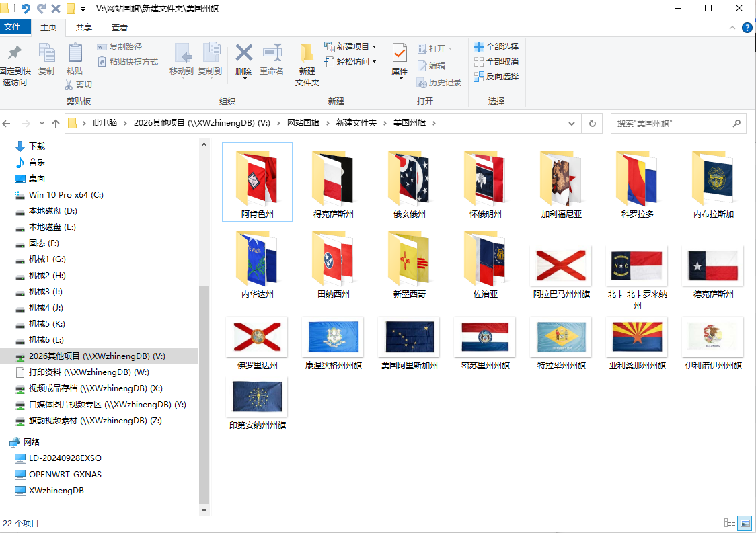Select 固态 (F:) drive
The image size is (756, 533).
[44, 243]
